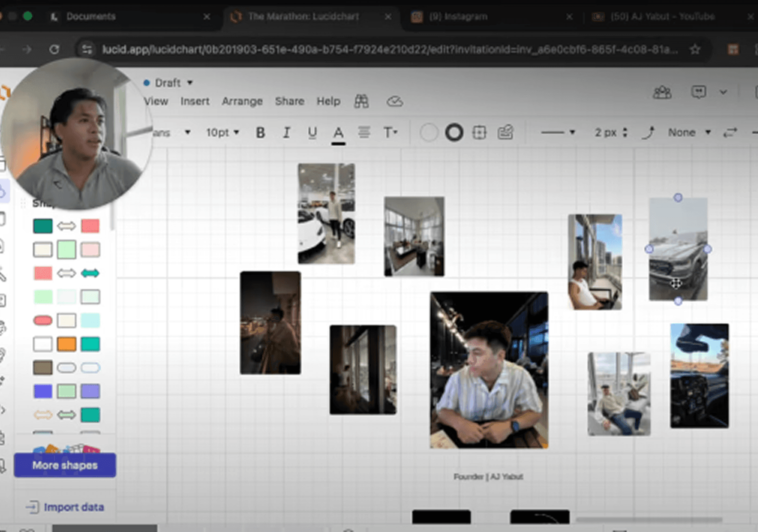
Task: Open the None arrow endpoint dropdown
Action: tap(689, 133)
